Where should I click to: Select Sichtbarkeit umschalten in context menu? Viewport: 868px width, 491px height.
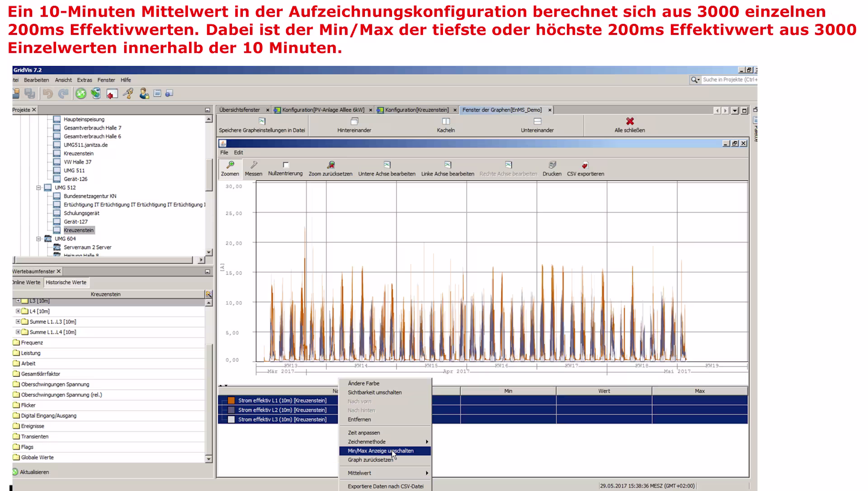click(374, 392)
